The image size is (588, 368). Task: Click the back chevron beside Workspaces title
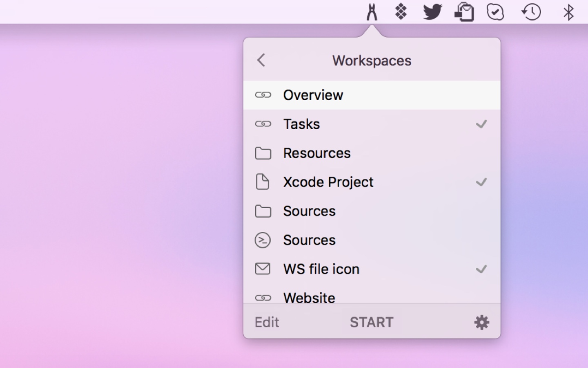click(x=261, y=60)
